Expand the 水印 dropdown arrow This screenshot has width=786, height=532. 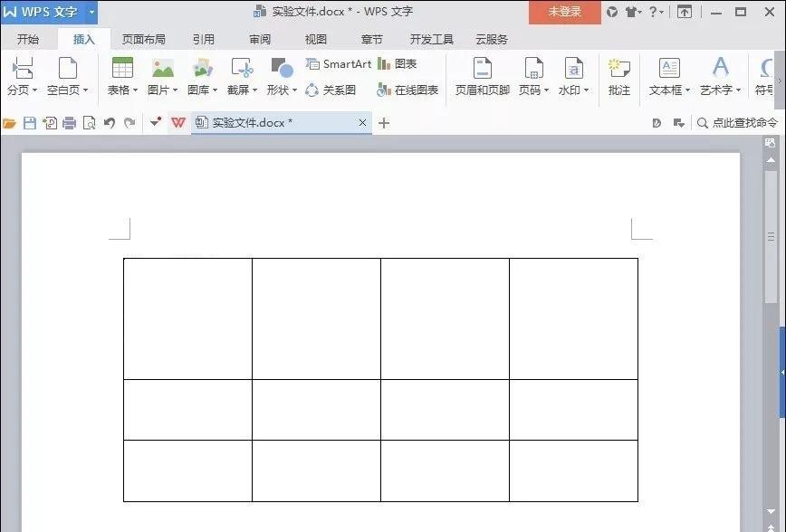click(x=586, y=90)
